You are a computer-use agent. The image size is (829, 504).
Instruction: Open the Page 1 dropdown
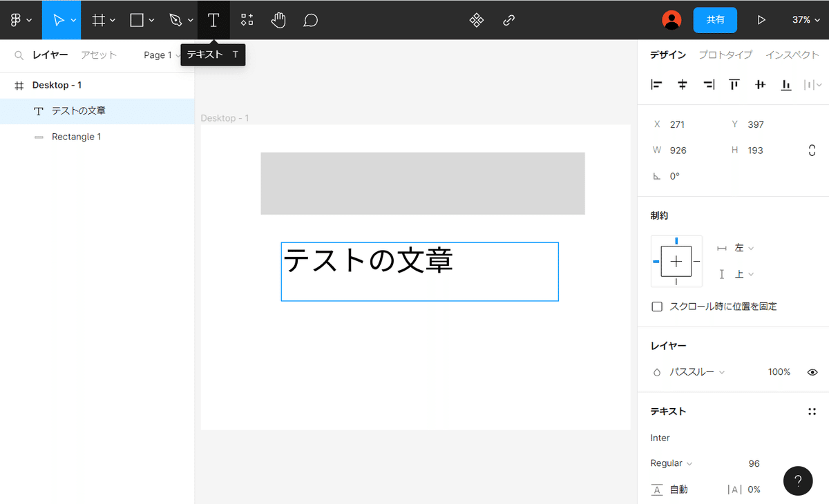(162, 55)
